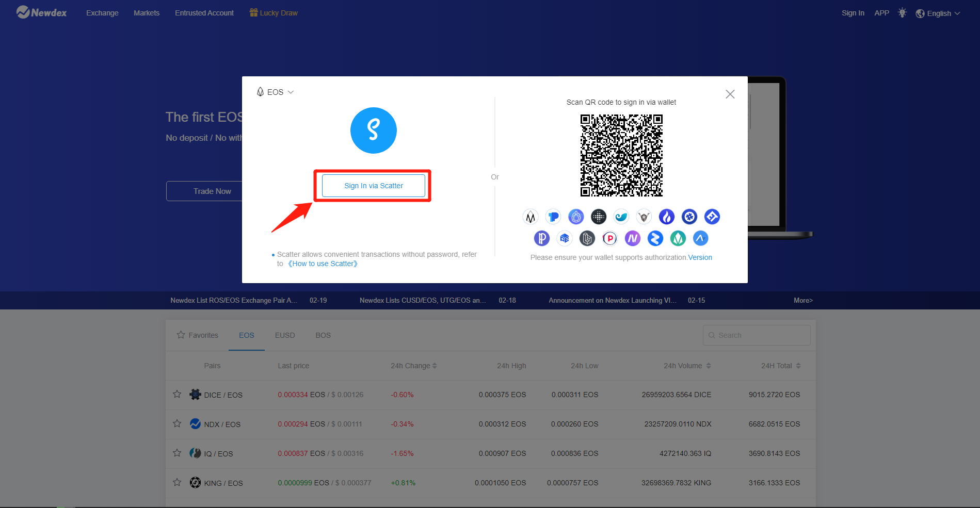Open the Newdex List ROS/EOS announcement
The width and height of the screenshot is (980, 508).
pyautogui.click(x=234, y=300)
